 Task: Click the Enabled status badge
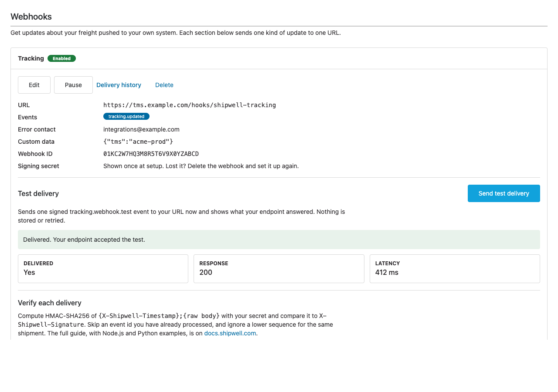(x=61, y=58)
